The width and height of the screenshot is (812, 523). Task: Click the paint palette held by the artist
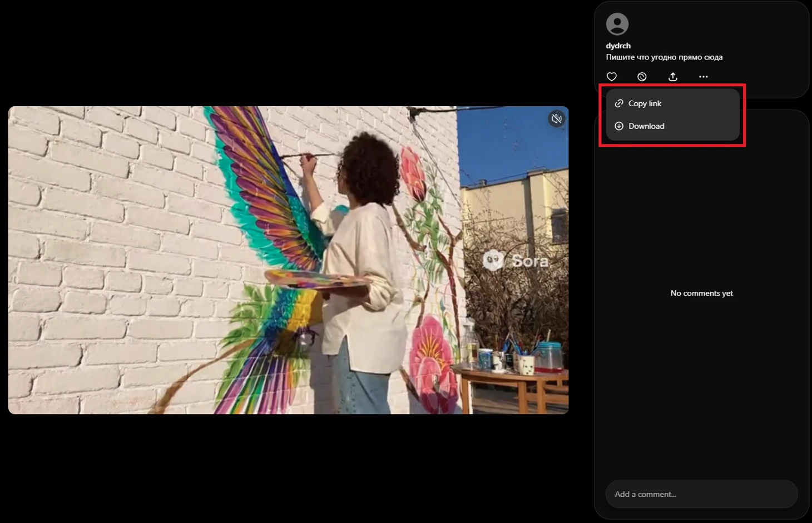click(x=317, y=278)
